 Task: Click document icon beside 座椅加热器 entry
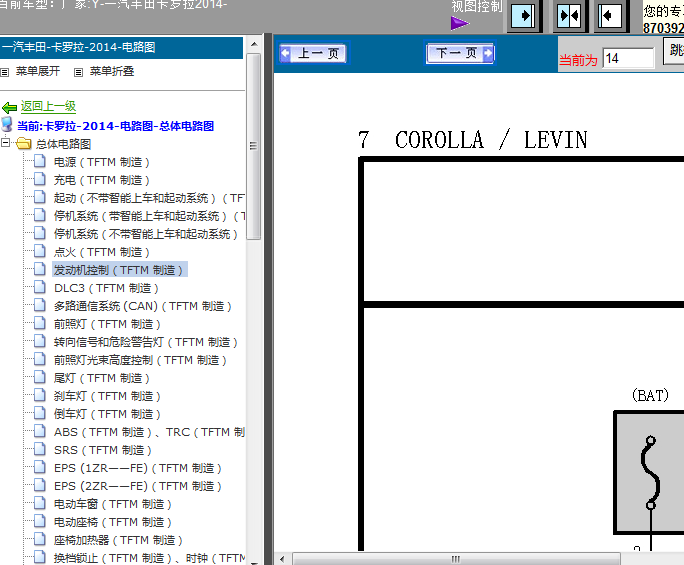click(x=40, y=539)
